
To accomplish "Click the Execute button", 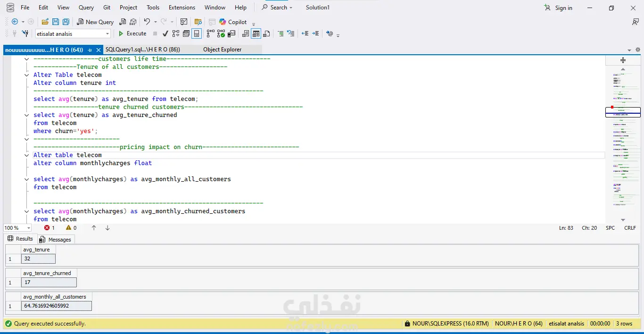I will (132, 33).
